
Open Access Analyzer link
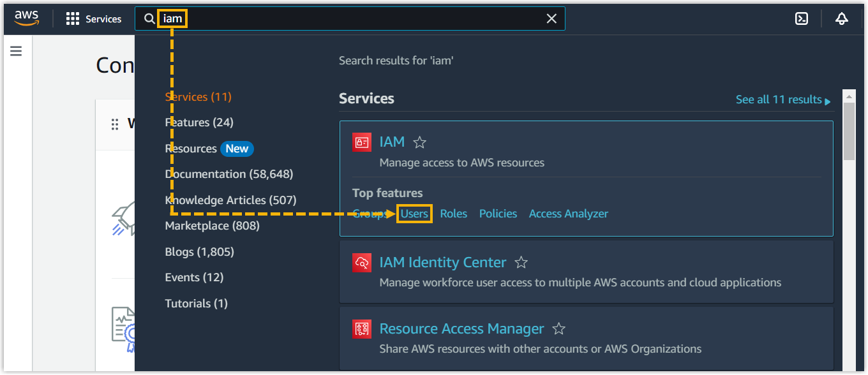(x=568, y=214)
